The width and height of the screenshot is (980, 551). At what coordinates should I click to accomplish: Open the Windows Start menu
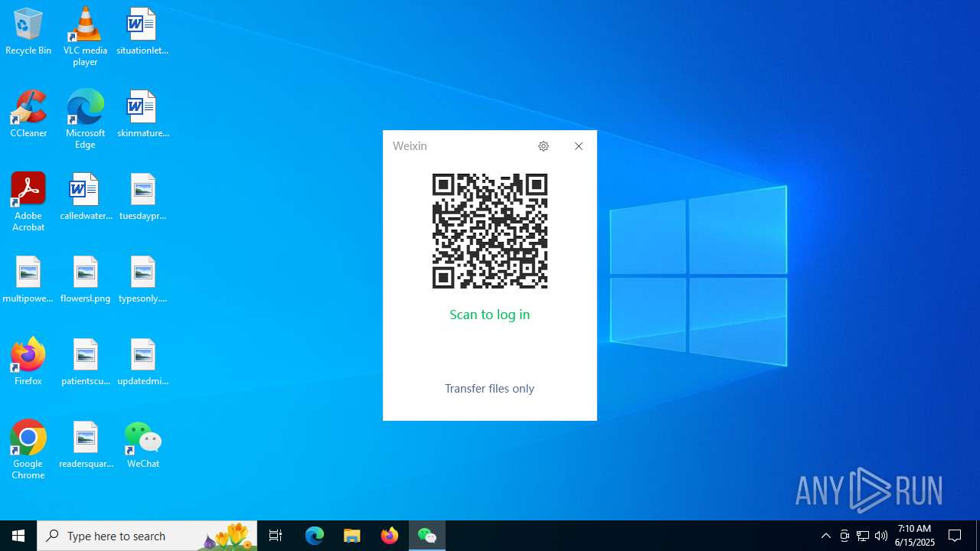click(x=18, y=536)
